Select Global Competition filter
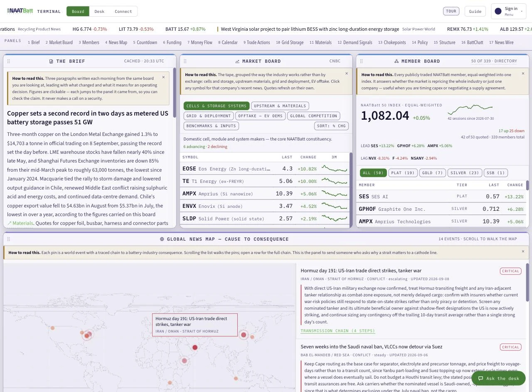Screen dimensions: 532x392 pyautogui.click(x=313, y=116)
